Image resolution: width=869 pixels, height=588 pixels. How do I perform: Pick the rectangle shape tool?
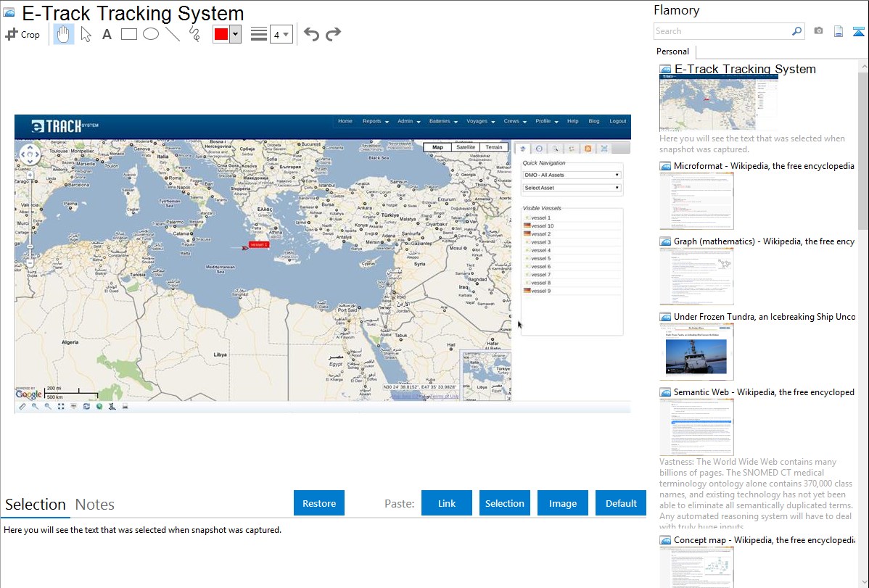(128, 34)
